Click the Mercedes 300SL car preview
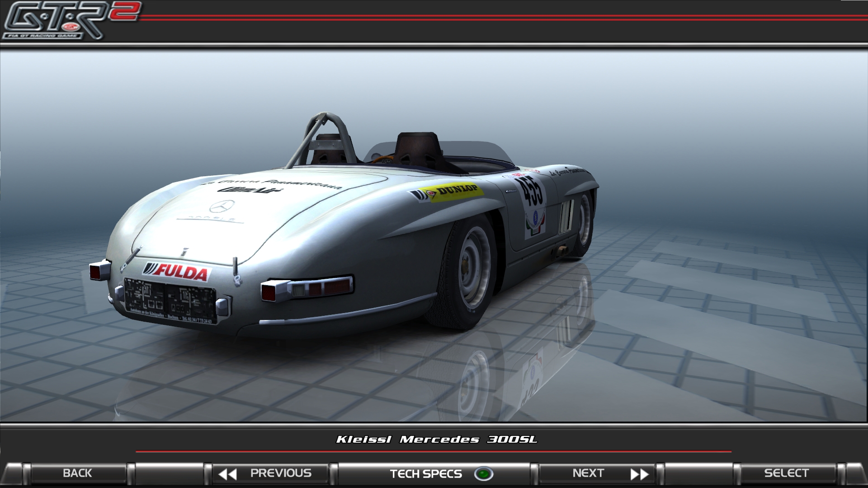The width and height of the screenshot is (868, 488). click(x=344, y=226)
